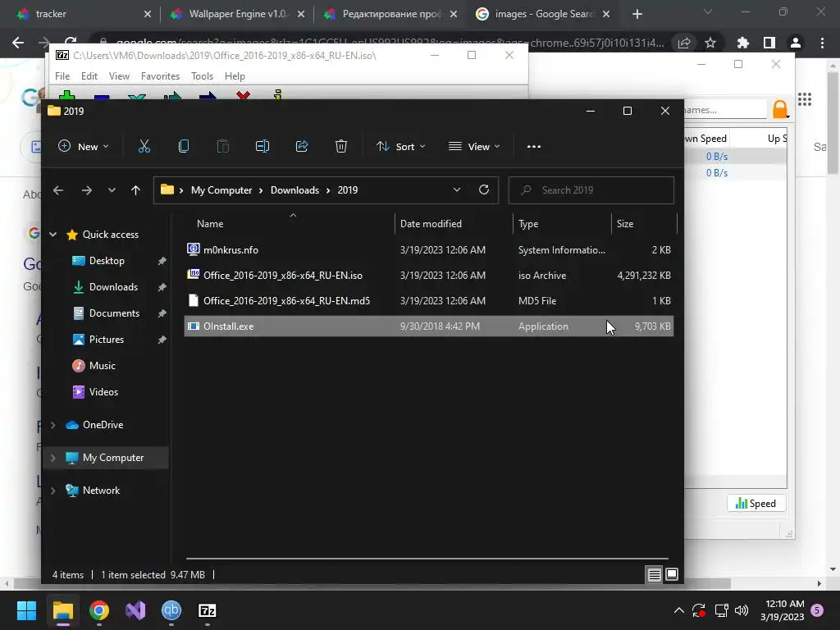Expand the OneDrive tree node
The width and height of the screenshot is (840, 630).
53,425
